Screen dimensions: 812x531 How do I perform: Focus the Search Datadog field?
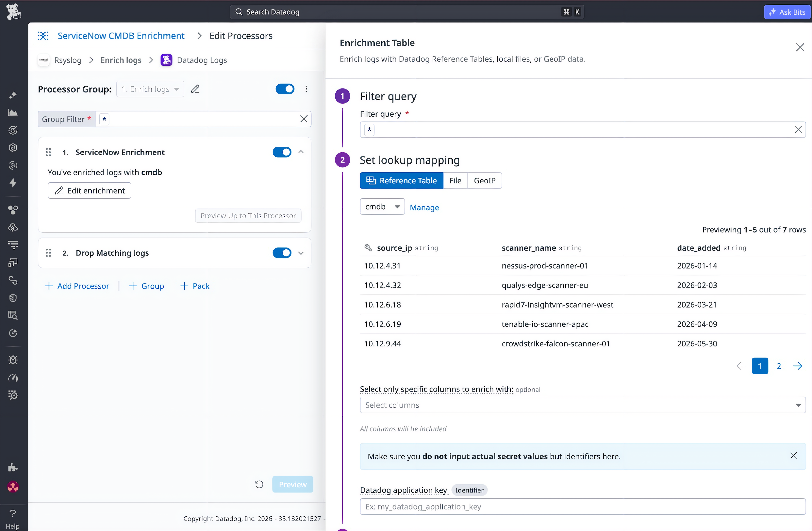pos(407,12)
